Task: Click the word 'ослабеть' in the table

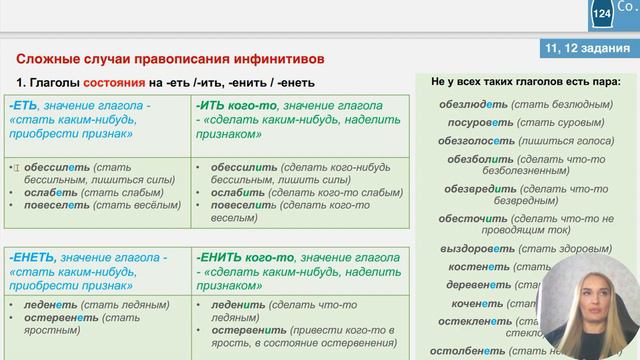Action: pos(51,192)
